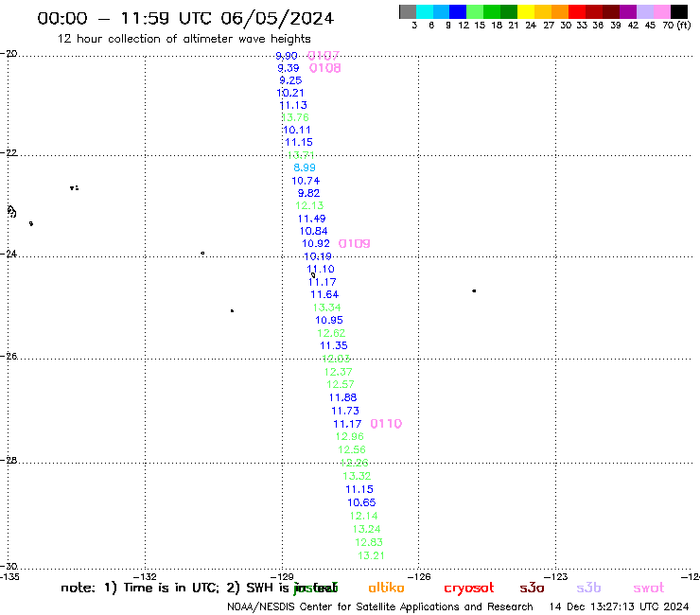Screen dimensions: 700x615
Task: Click the 11.13 wave height value
Action: click(293, 105)
